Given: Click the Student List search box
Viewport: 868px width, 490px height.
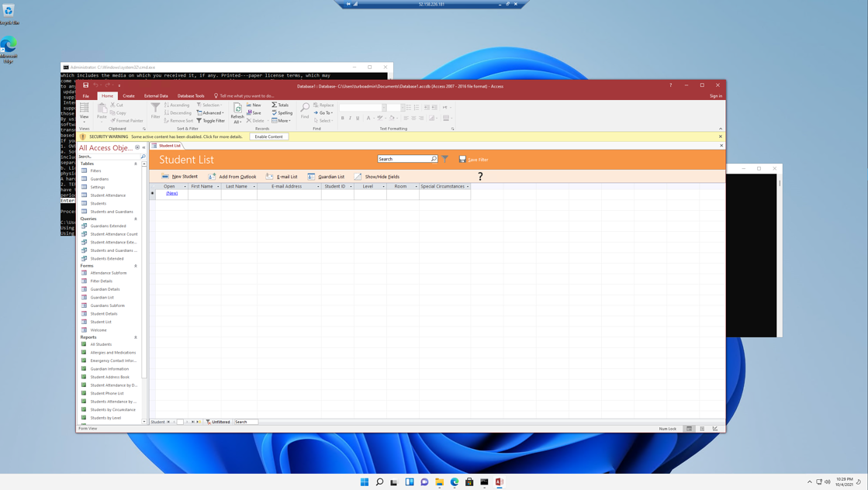Looking at the screenshot, I should click(409, 158).
